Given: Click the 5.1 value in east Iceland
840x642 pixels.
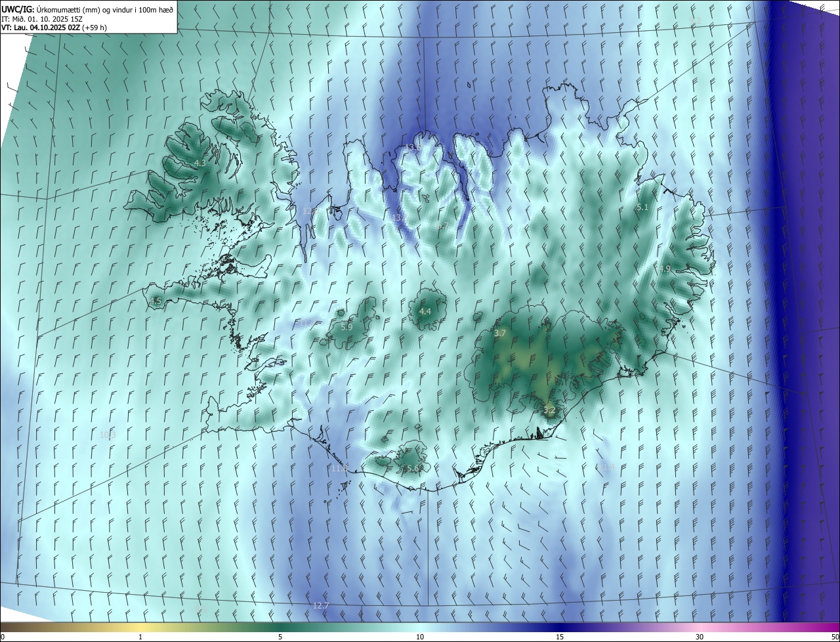Looking at the screenshot, I should (642, 207).
